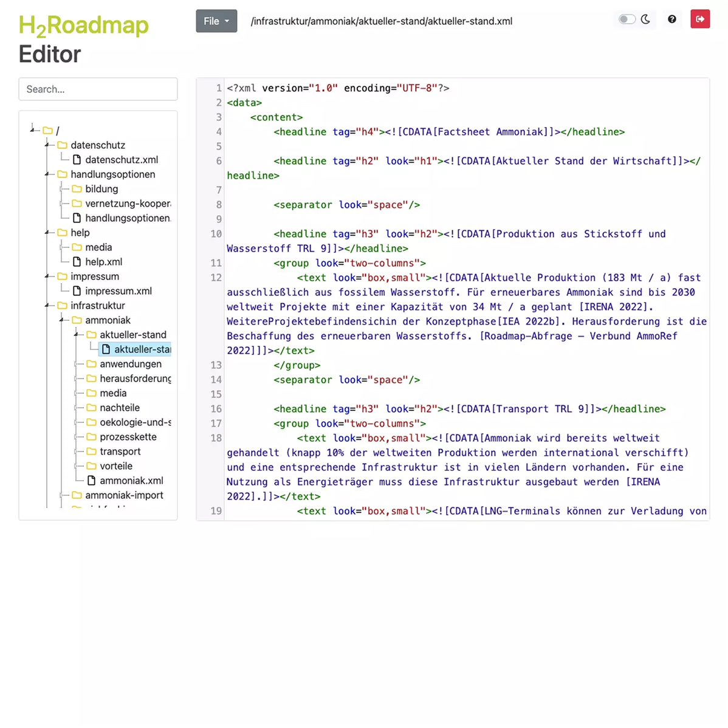
Task: Select the media folder under ammoniak
Action: coord(113,393)
